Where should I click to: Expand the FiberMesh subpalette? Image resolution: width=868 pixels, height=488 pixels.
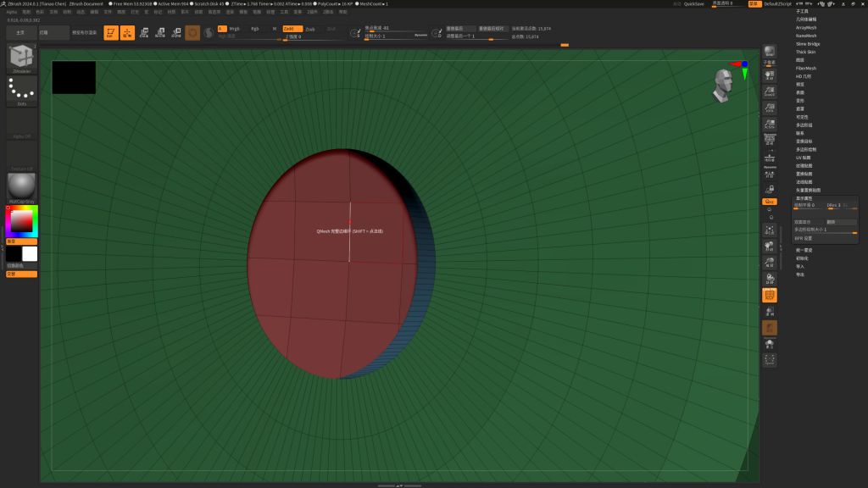[806, 68]
